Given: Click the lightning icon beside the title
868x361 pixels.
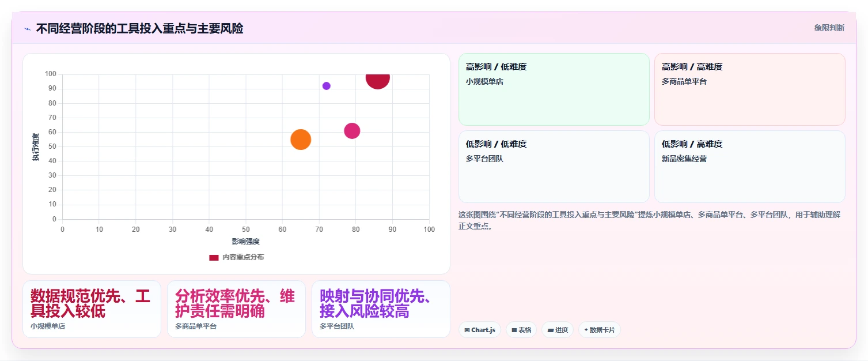Looking at the screenshot, I should click(x=27, y=28).
